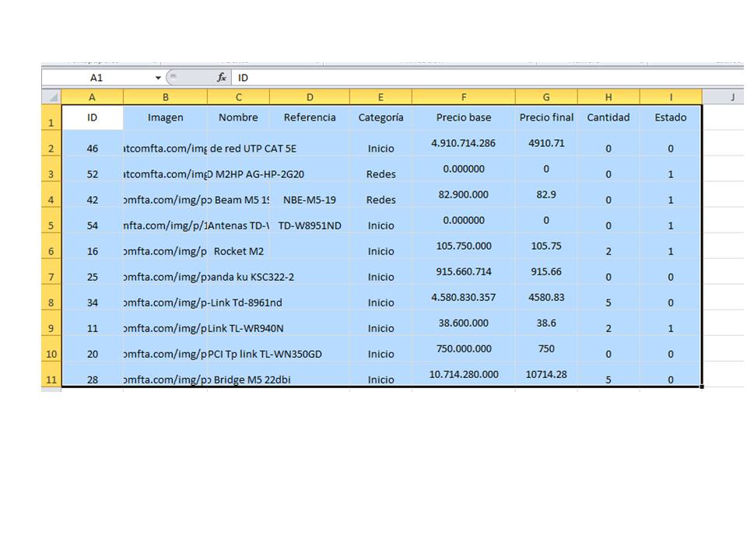Select cell with ID 16

coord(92,246)
